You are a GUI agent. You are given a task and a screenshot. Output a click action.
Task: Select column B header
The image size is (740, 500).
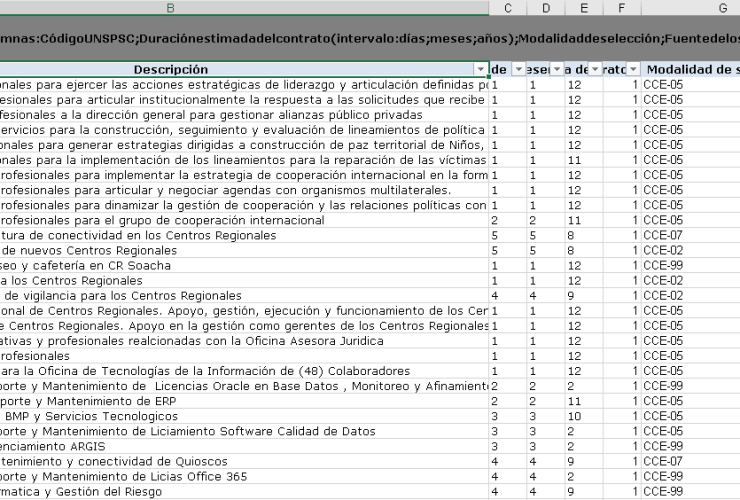170,8
